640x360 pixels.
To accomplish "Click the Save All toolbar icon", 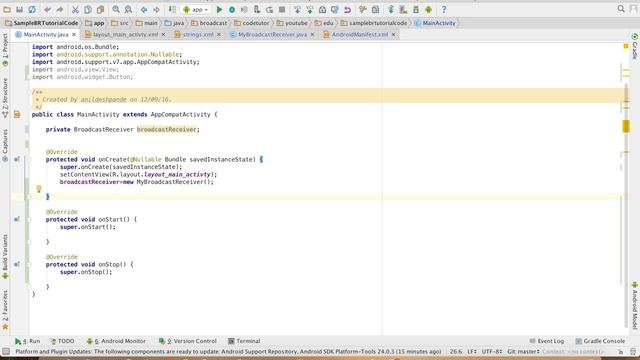I will point(19,9).
